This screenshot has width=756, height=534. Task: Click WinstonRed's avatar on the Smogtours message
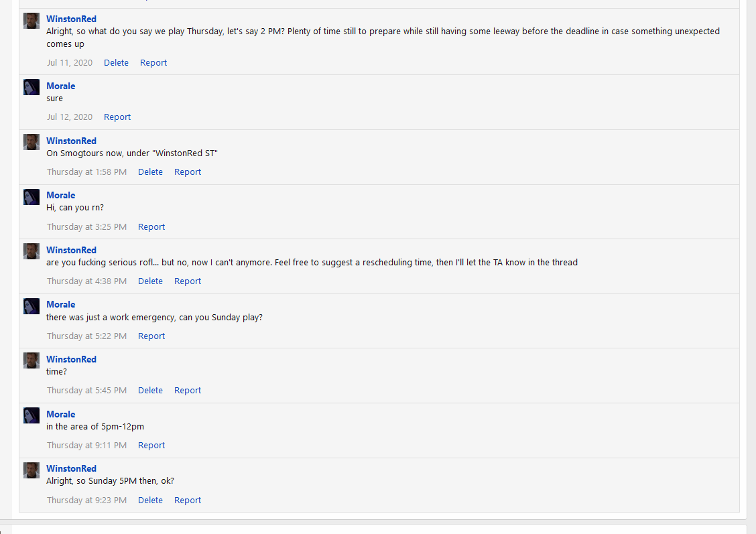point(31,142)
